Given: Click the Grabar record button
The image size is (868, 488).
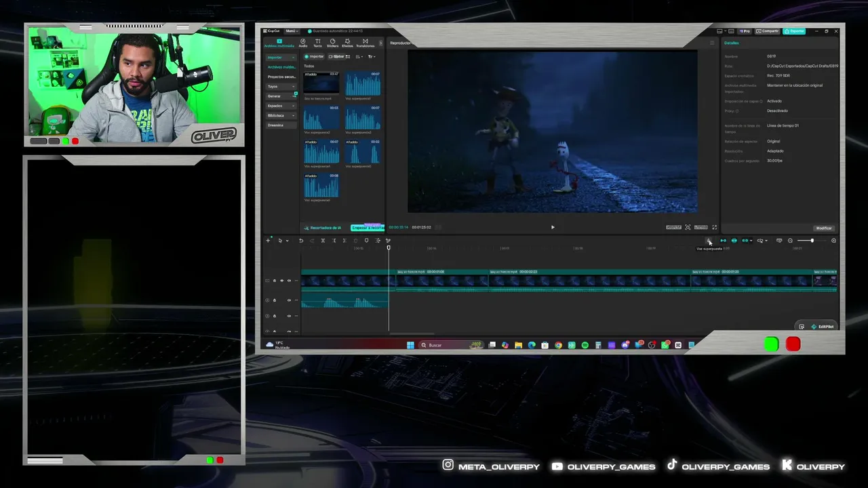Looking at the screenshot, I should (x=338, y=56).
